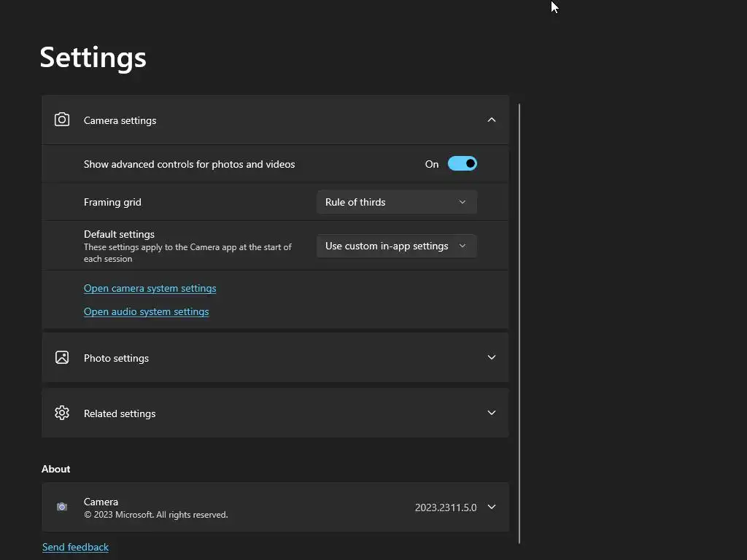Click the Show advanced controls row label
Image resolution: width=747 pixels, height=560 pixels.
pyautogui.click(x=189, y=164)
